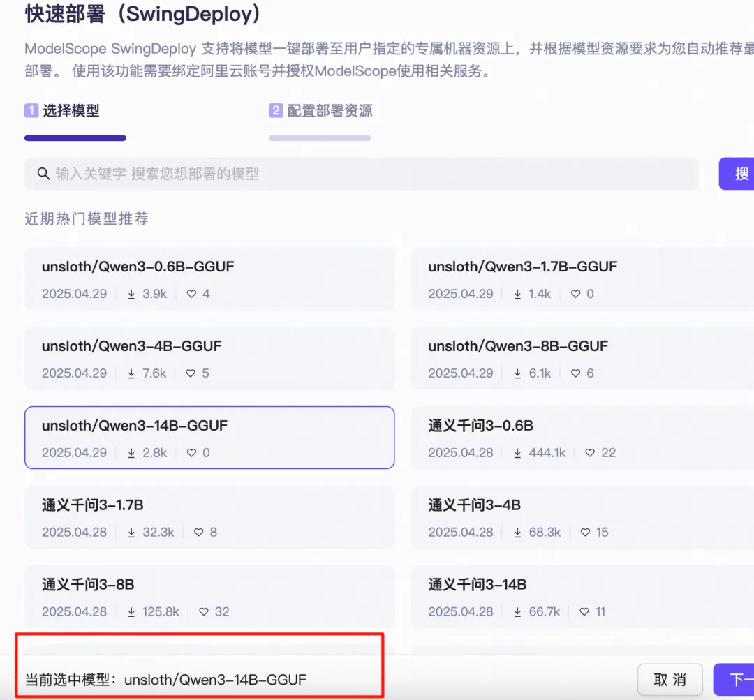754x700 pixels.
Task: Click download icon on Qwen3-4B-GGUF card
Action: point(131,373)
